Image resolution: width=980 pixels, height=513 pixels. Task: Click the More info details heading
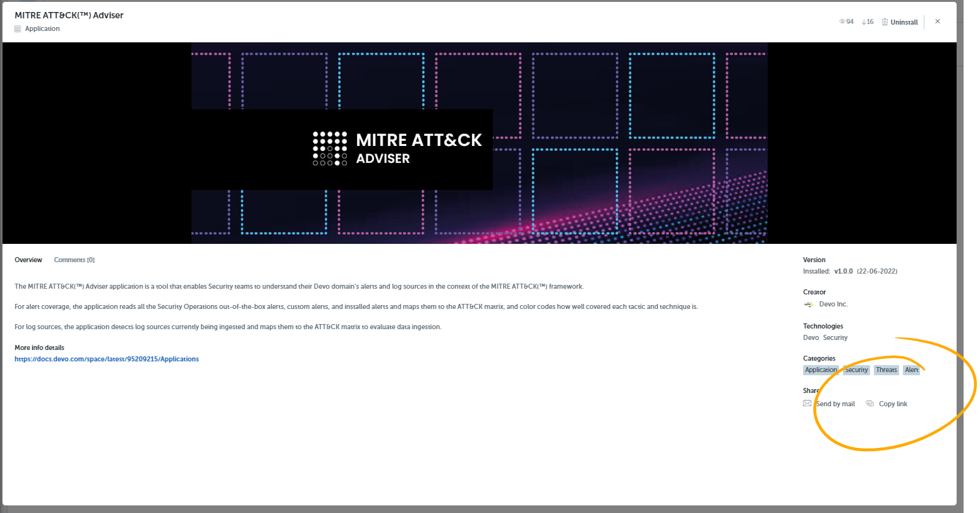pos(39,347)
